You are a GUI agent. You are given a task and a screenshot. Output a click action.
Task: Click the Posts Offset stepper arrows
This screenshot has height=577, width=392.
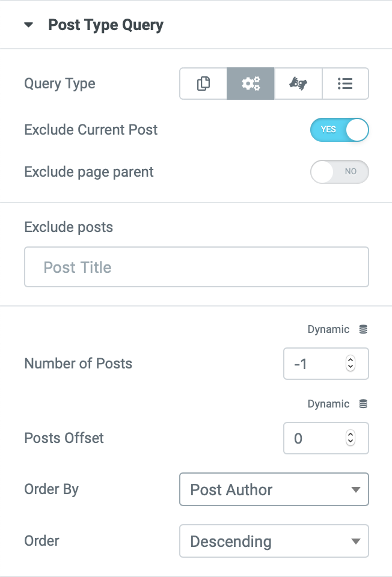tap(351, 438)
